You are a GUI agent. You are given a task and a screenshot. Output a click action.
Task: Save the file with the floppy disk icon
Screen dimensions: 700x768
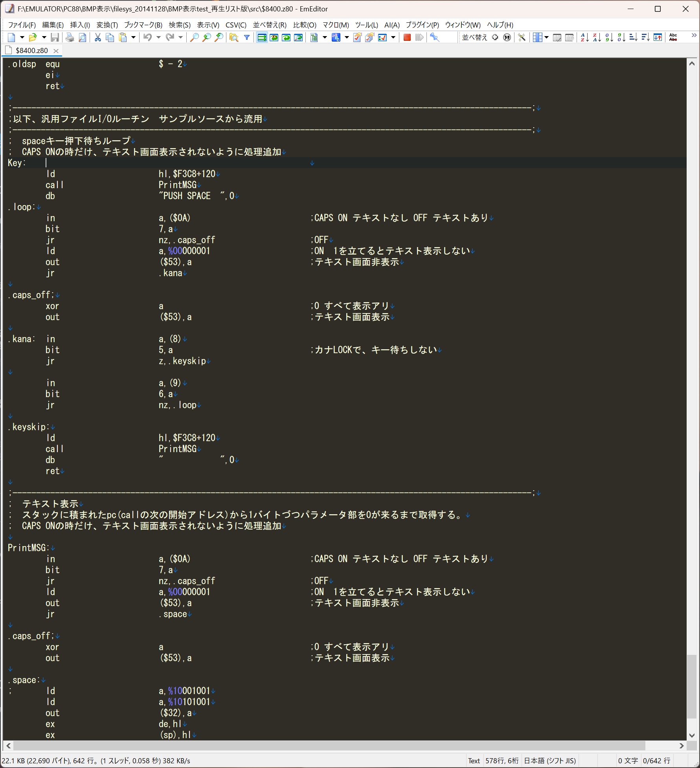55,37
